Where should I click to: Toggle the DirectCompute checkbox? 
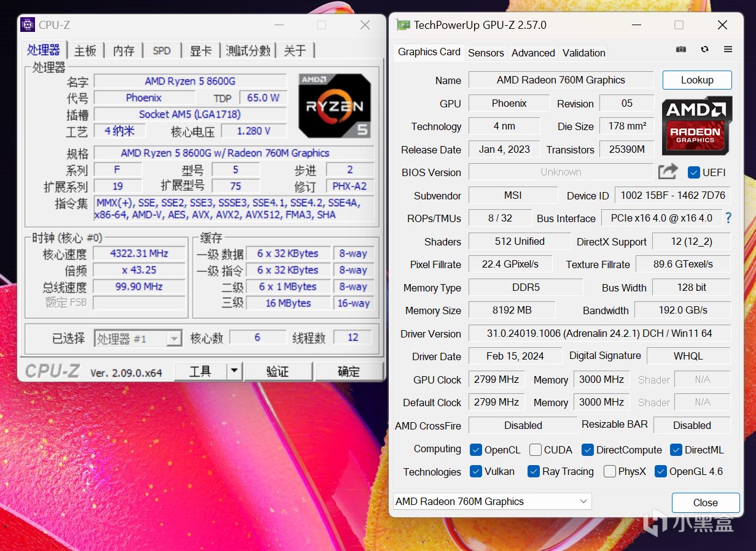587,450
